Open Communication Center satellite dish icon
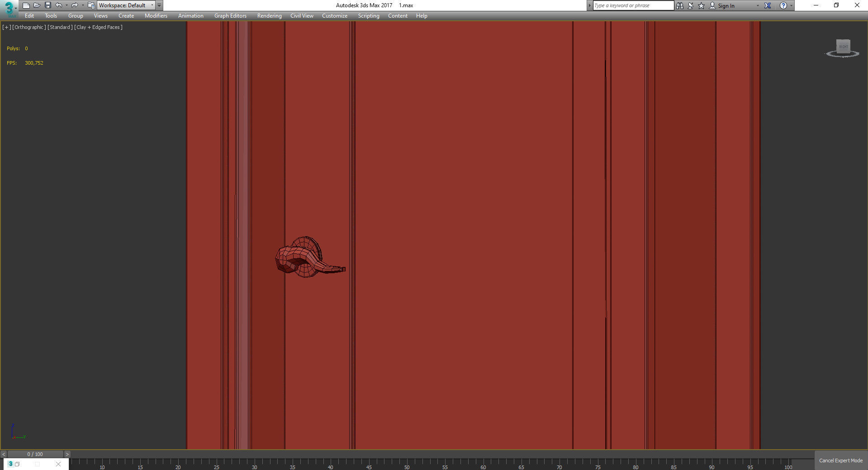The height and width of the screenshot is (470, 868). pos(691,5)
